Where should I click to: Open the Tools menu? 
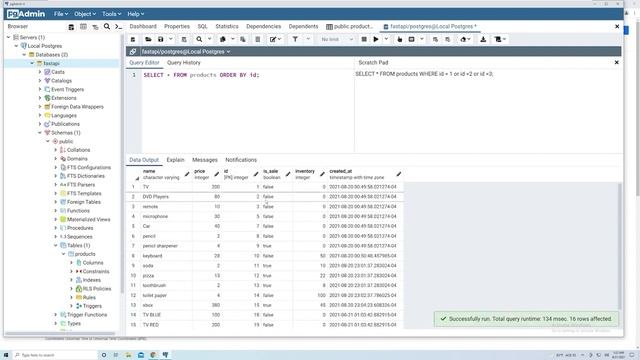pyautogui.click(x=111, y=14)
